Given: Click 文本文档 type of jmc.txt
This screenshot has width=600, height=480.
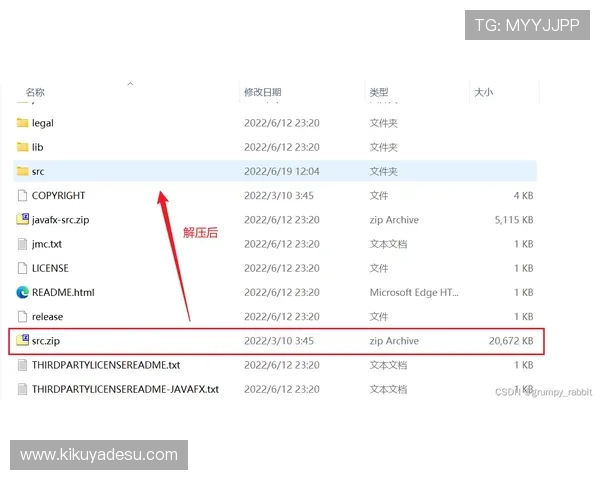Looking at the screenshot, I should (x=388, y=244).
